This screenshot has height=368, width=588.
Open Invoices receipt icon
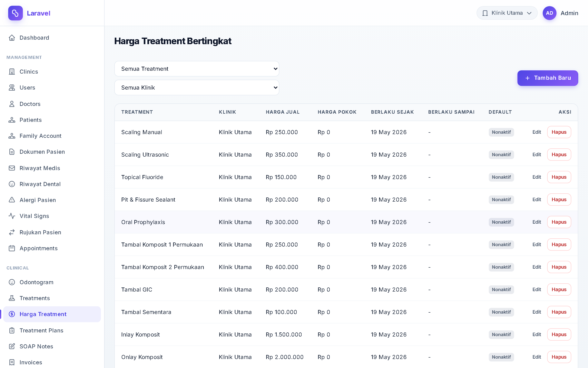point(12,362)
